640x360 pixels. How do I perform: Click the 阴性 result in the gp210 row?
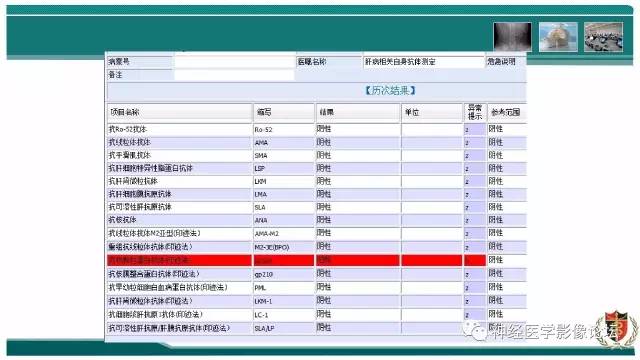[324, 273]
